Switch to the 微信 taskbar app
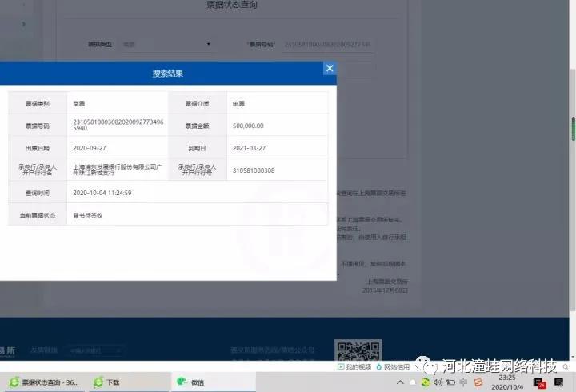The width and height of the screenshot is (576, 392). 214,382
